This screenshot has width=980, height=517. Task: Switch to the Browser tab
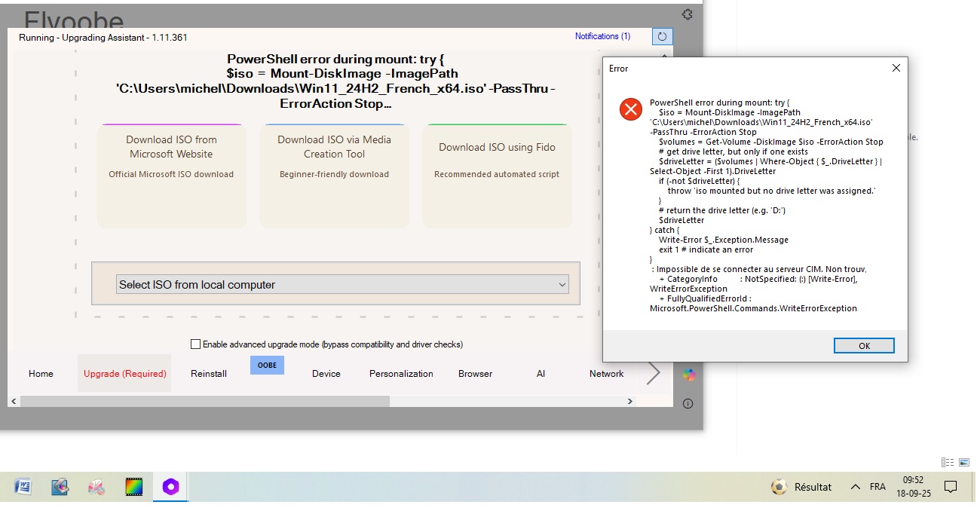click(475, 374)
